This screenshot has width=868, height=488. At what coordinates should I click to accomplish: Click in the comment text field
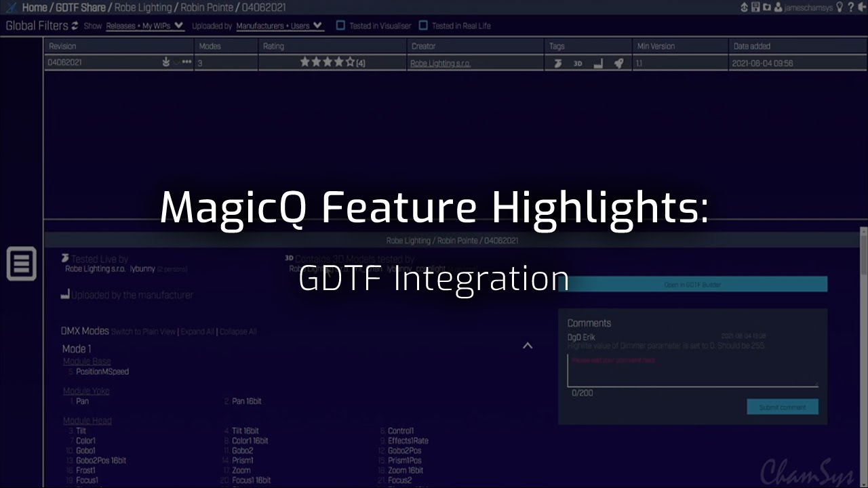[692, 370]
